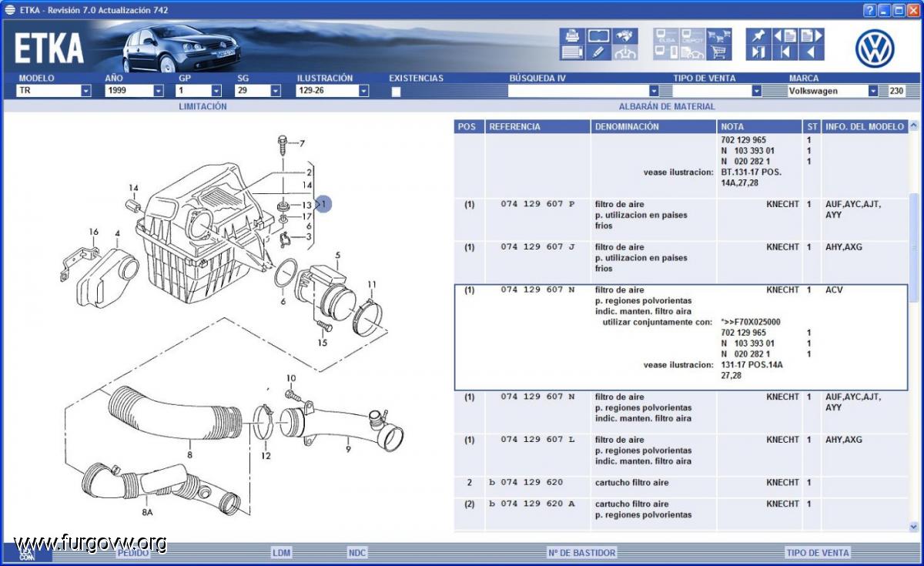Click NDC in the bottom bar
This screenshot has height=566, width=924.
tap(357, 553)
